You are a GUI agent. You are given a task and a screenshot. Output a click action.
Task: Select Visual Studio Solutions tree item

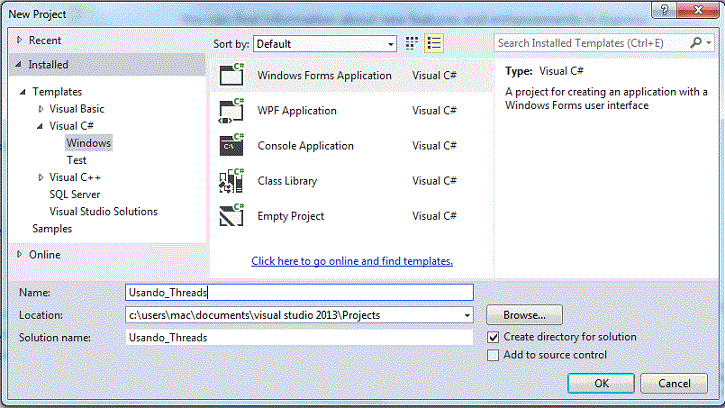click(x=104, y=211)
